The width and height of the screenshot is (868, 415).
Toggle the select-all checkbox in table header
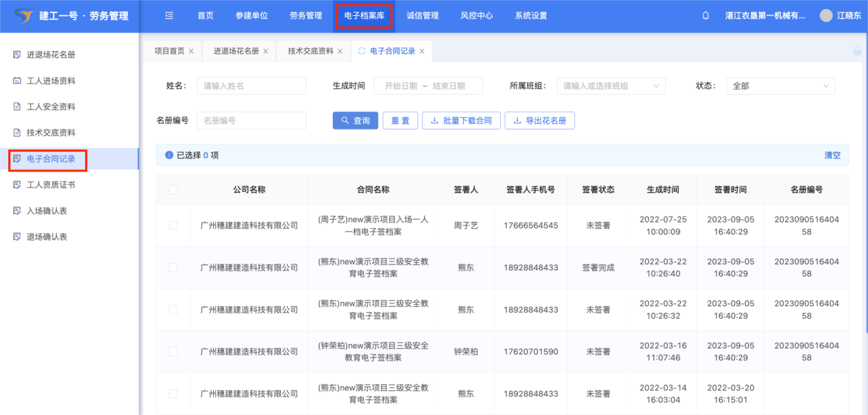pos(173,190)
